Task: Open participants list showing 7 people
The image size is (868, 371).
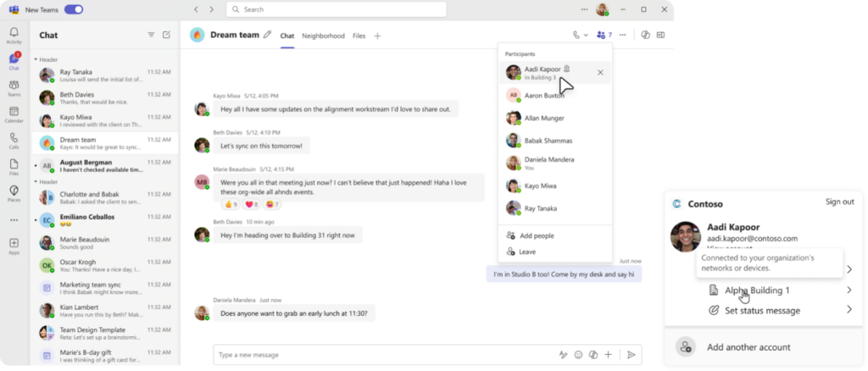Action: coord(604,35)
